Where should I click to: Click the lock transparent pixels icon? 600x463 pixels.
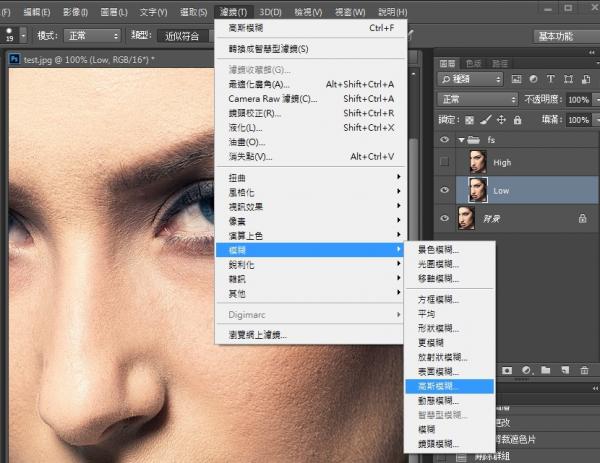tap(469, 120)
